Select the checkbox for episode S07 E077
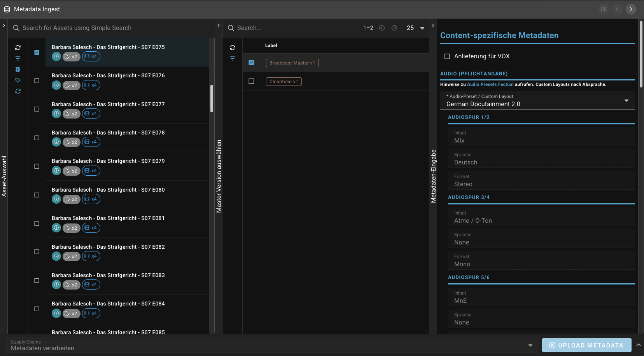The height and width of the screenshot is (356, 644). tap(37, 109)
